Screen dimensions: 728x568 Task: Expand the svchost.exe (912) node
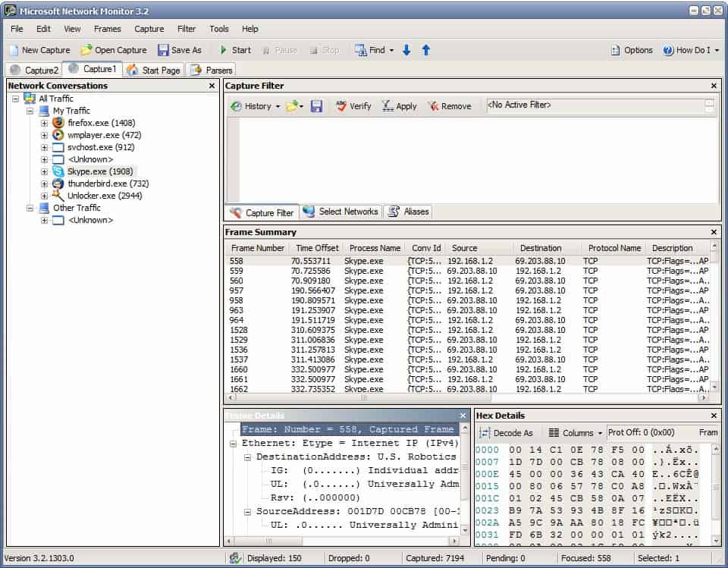pos(44,147)
